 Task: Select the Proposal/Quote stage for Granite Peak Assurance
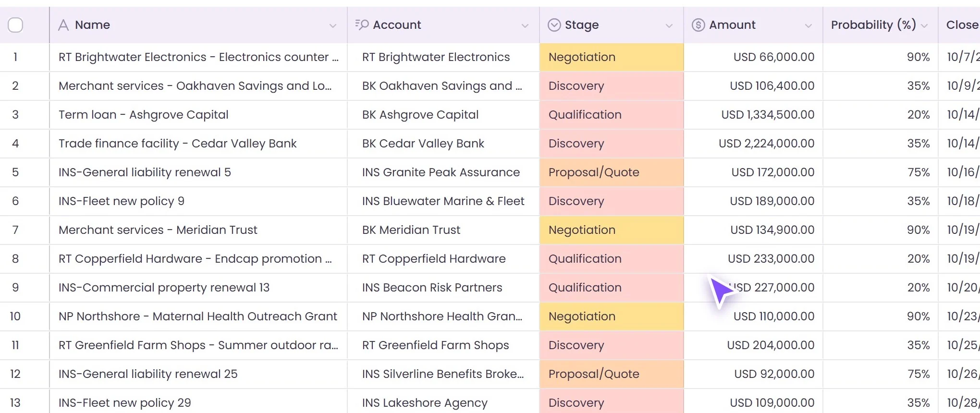tap(612, 172)
